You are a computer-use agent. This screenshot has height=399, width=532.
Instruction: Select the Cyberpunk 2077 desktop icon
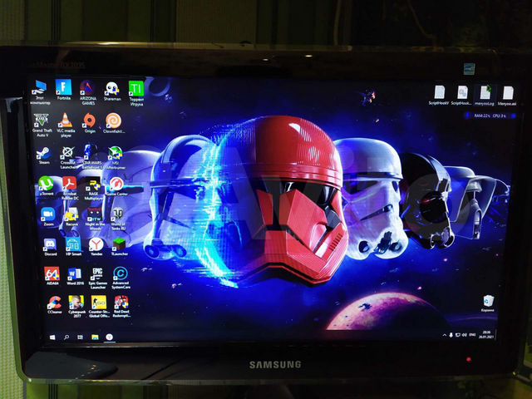coord(75,303)
